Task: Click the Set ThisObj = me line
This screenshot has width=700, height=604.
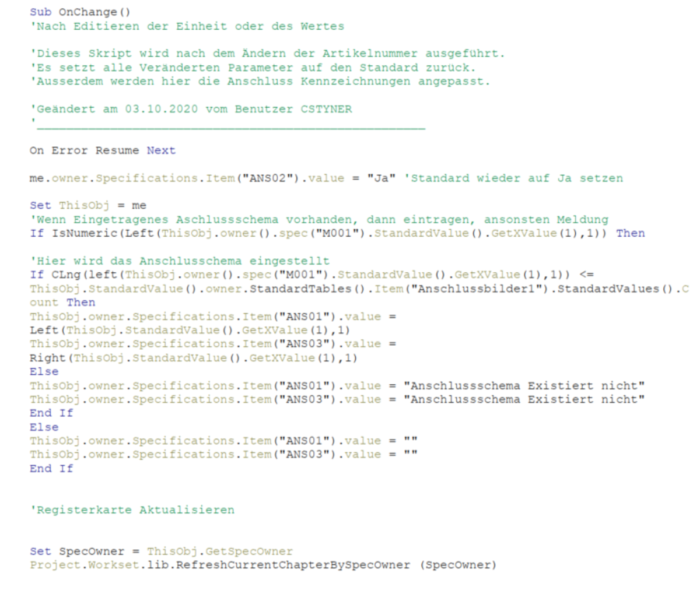Action: [87, 206]
